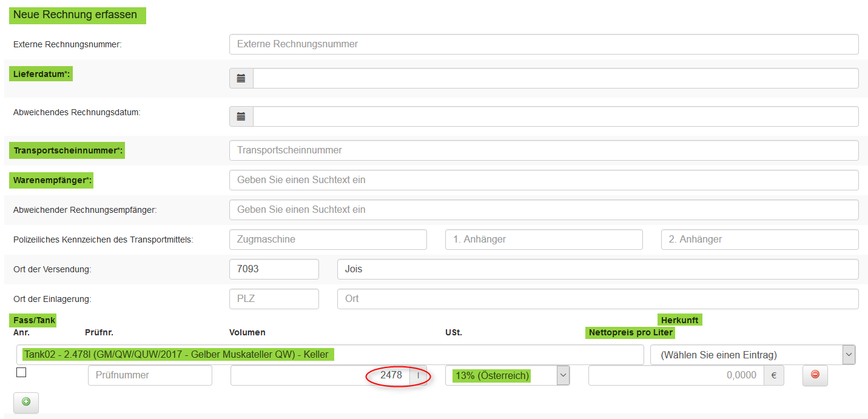Click the Abweichender Rechnungsempfänger search field
This screenshot has height=419, width=868.
543,210
